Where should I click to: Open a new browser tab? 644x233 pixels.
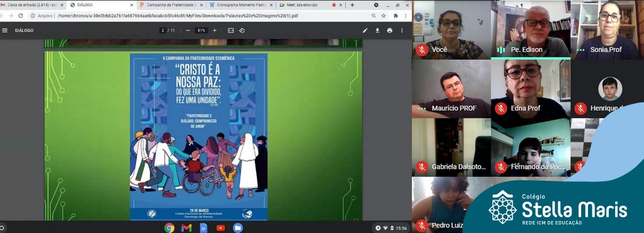coord(352,5)
